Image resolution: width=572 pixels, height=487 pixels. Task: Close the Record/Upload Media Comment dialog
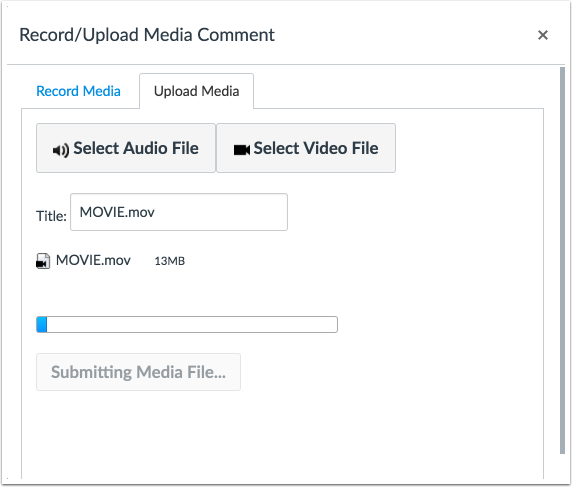543,35
